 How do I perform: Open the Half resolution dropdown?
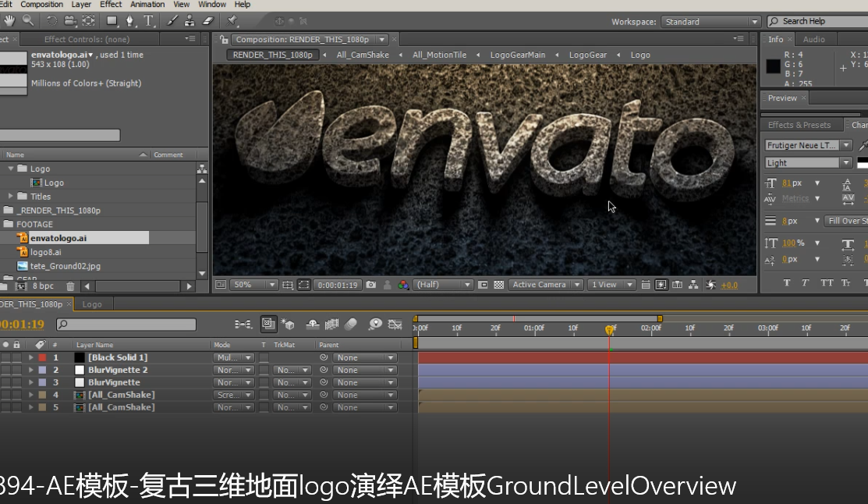[x=443, y=285]
